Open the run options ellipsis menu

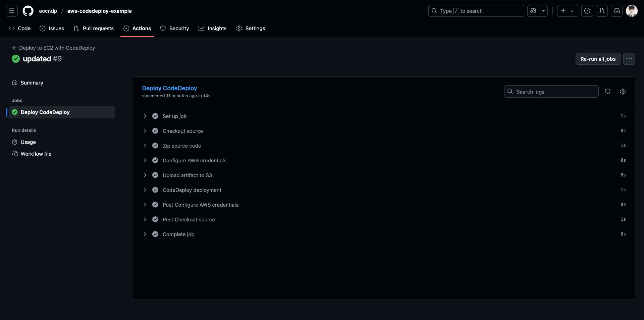tap(629, 59)
